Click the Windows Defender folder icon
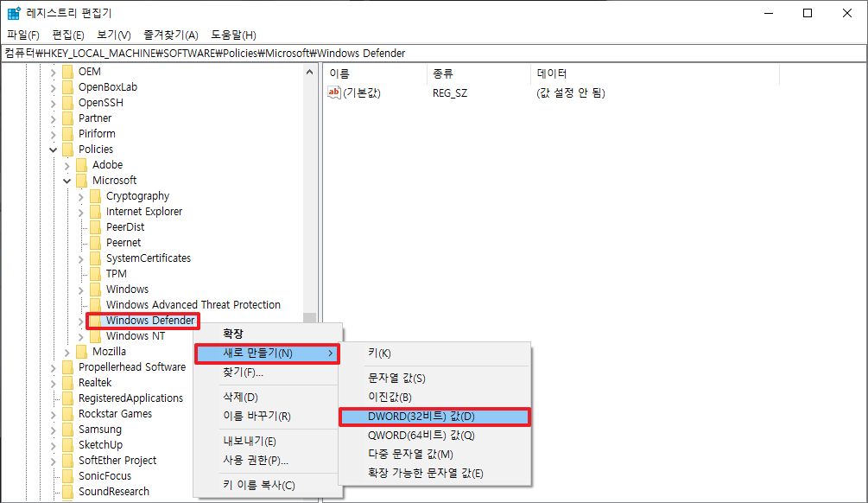This screenshot has width=868, height=503. pyautogui.click(x=96, y=321)
